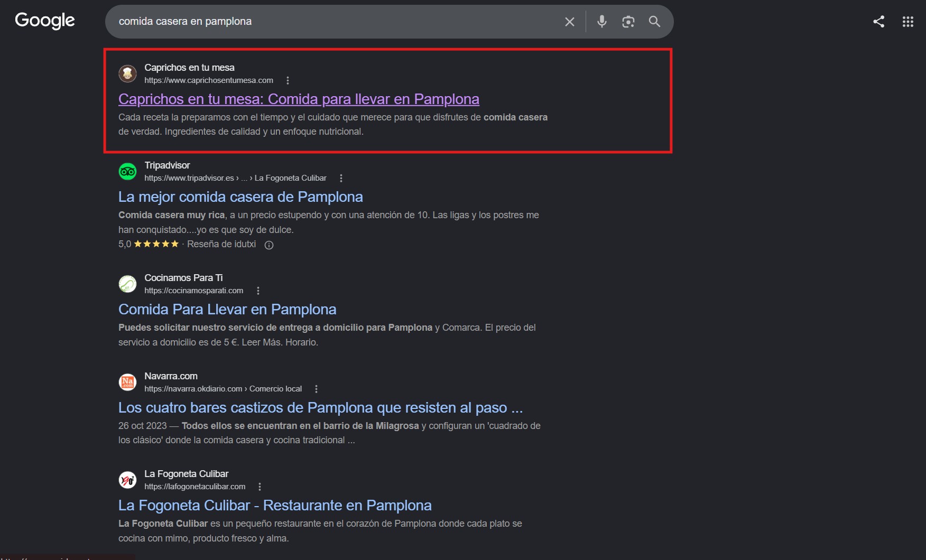Click the cocinamosparati.com URL

194,291
